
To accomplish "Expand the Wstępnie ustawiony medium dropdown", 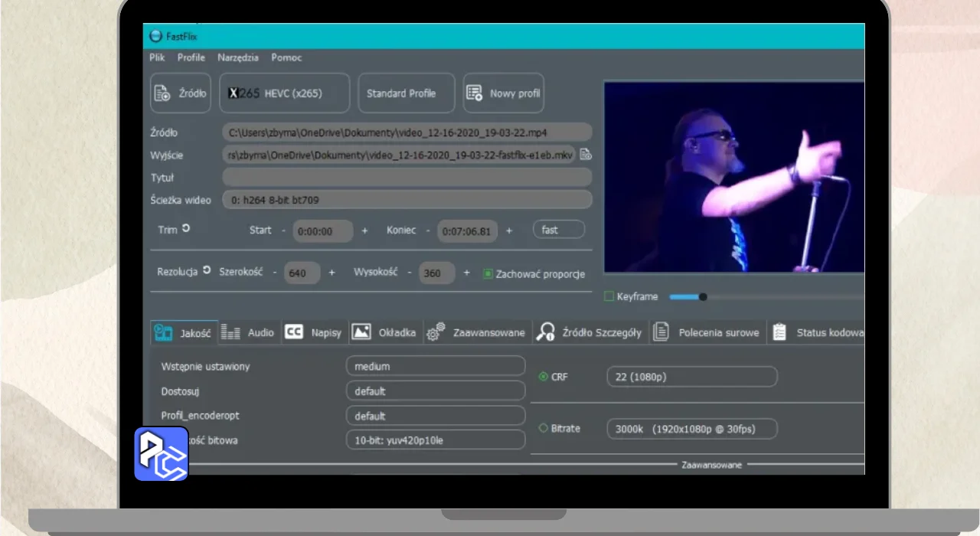I will coord(435,366).
